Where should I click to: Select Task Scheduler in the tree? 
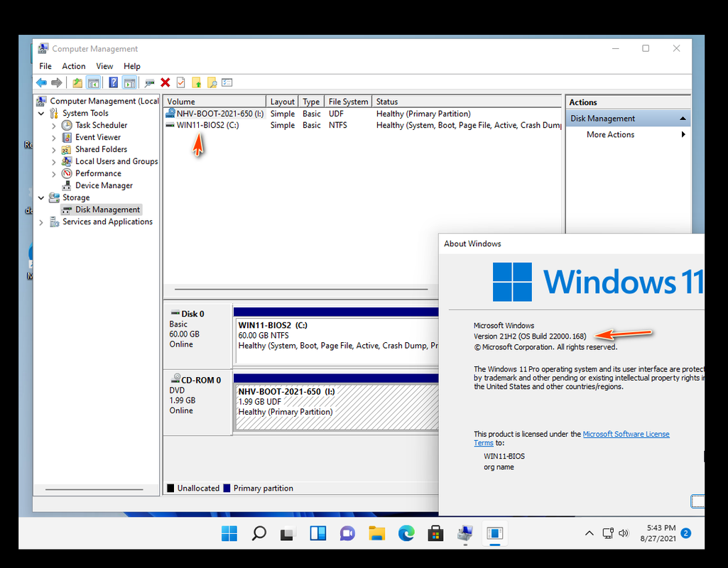point(94,125)
